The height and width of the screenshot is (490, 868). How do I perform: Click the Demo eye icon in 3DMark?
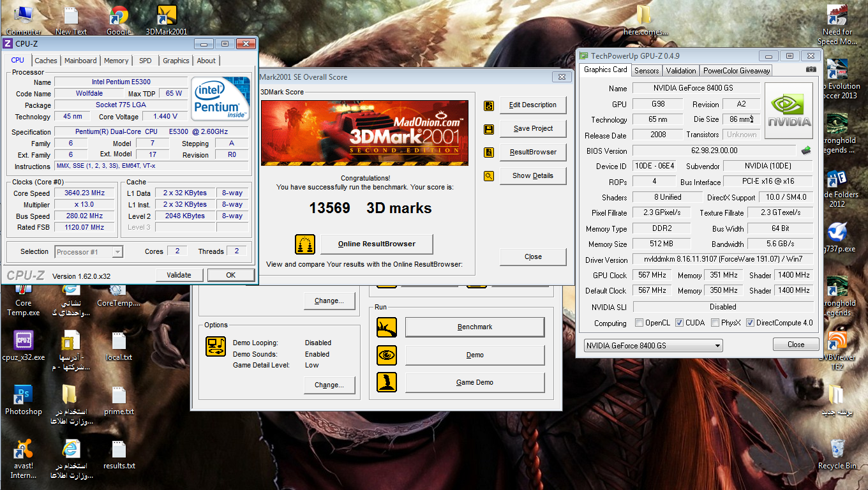[387, 355]
